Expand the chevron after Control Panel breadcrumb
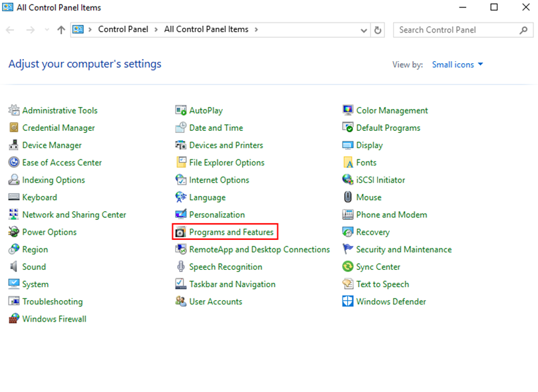The height and width of the screenshot is (392, 538). (x=156, y=30)
